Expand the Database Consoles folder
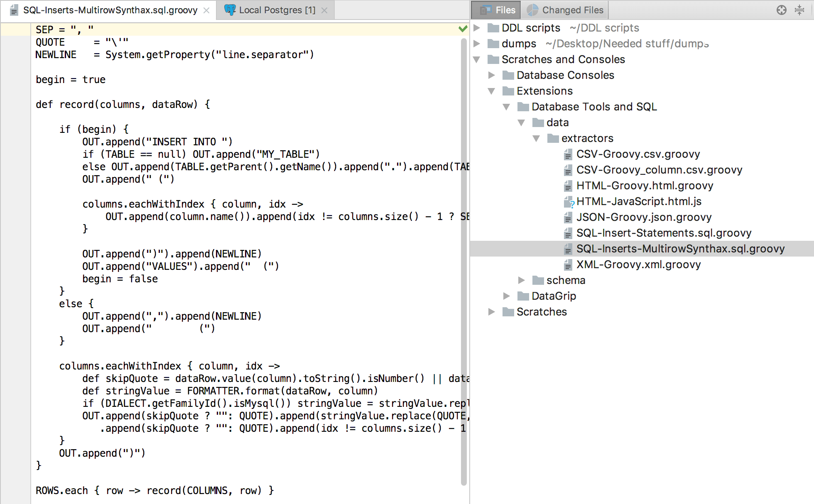Image resolution: width=814 pixels, height=504 pixels. click(492, 75)
